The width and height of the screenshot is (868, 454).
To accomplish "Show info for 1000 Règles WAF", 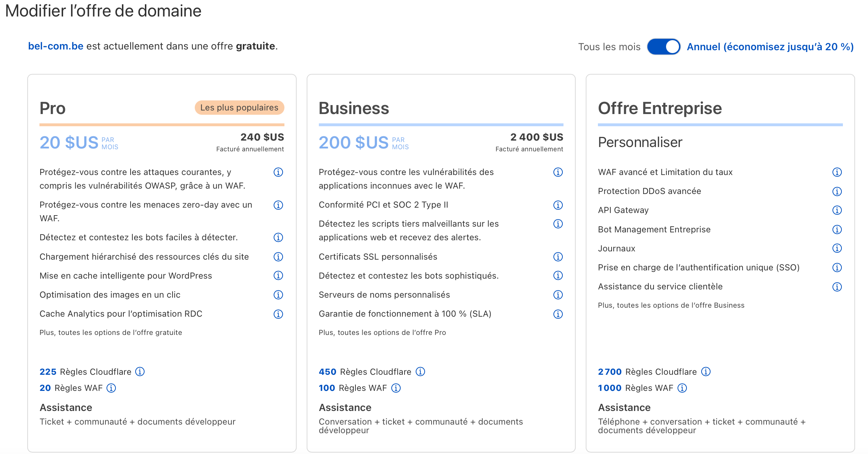I will pos(682,388).
